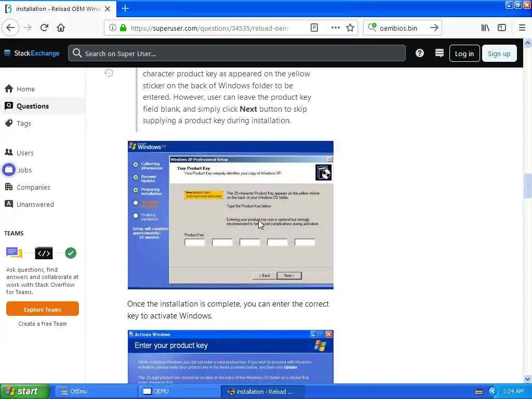Viewport: 532px width, 399px height.
Task: Close the installation Super User tab
Action: point(108,9)
